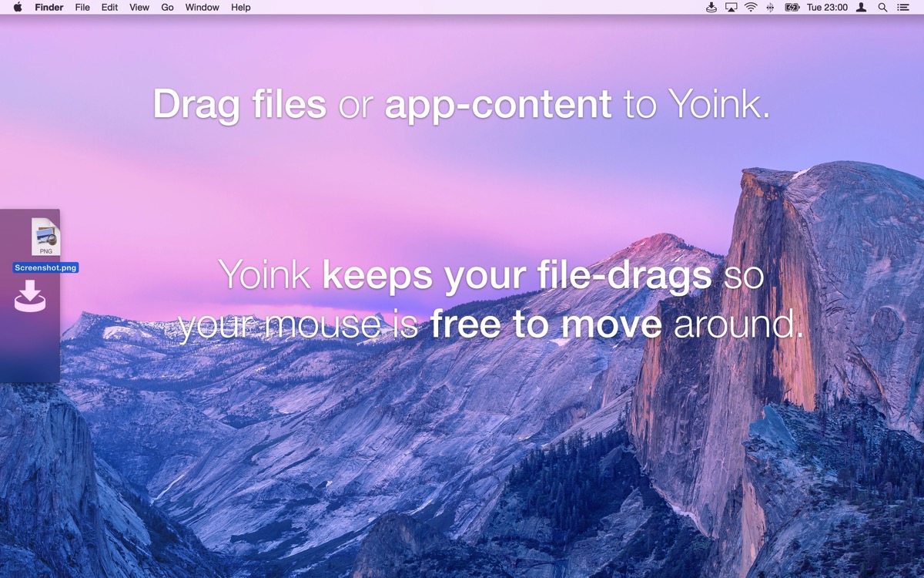This screenshot has height=578, width=924.
Task: Open Notification Center
Action: [903, 8]
